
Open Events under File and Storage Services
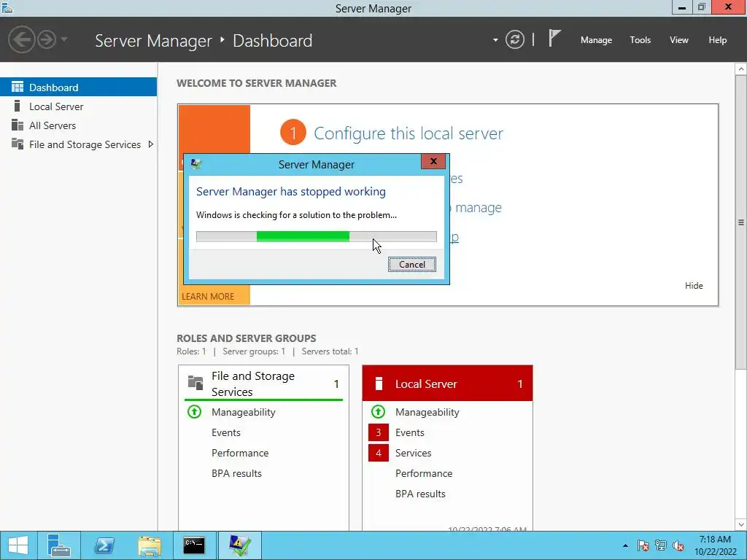click(226, 432)
